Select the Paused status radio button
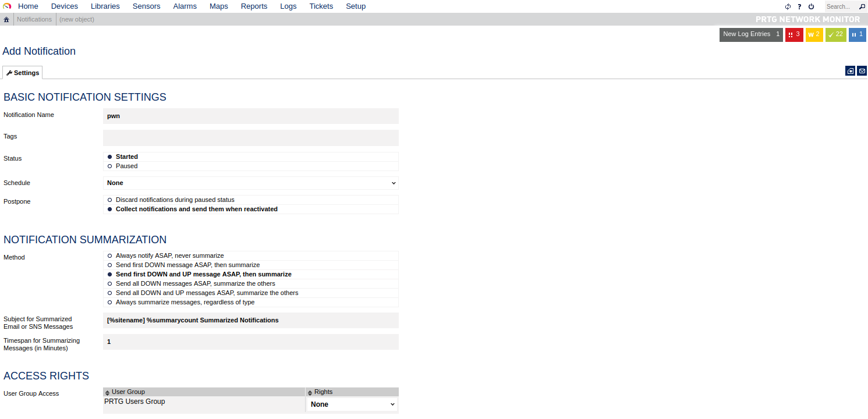This screenshot has width=868, height=419. [x=110, y=166]
